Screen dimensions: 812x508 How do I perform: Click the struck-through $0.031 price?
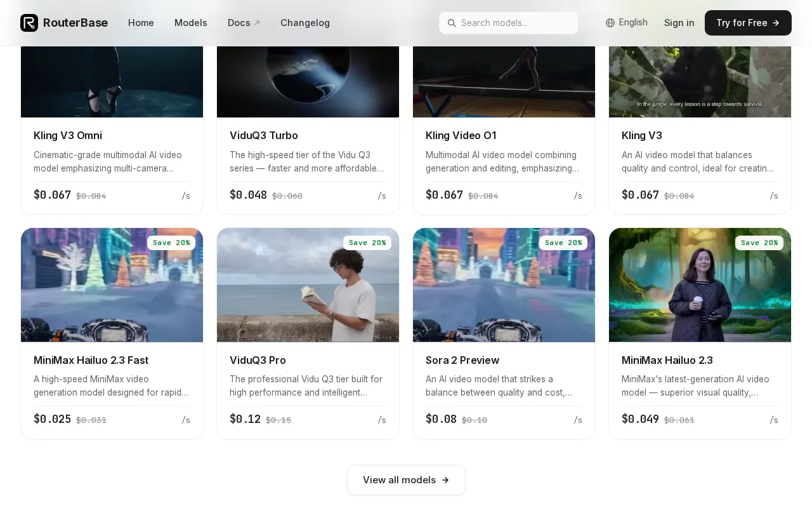(x=91, y=420)
